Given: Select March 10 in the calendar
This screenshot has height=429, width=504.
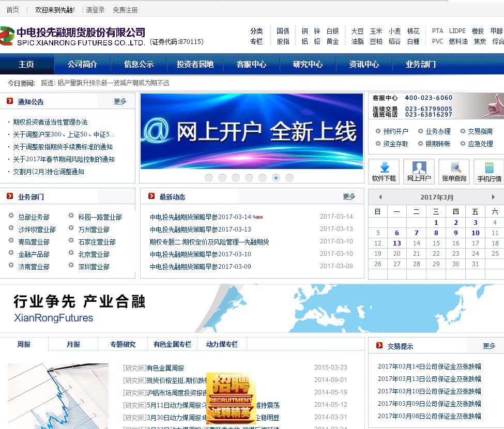Looking at the screenshot, I should coord(476,233).
